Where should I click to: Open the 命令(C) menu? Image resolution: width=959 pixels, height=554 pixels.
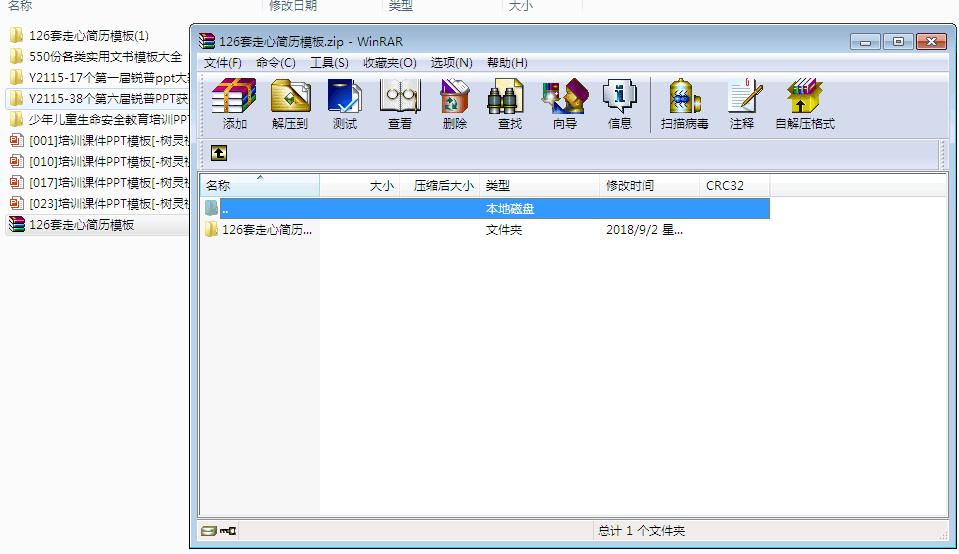point(276,63)
